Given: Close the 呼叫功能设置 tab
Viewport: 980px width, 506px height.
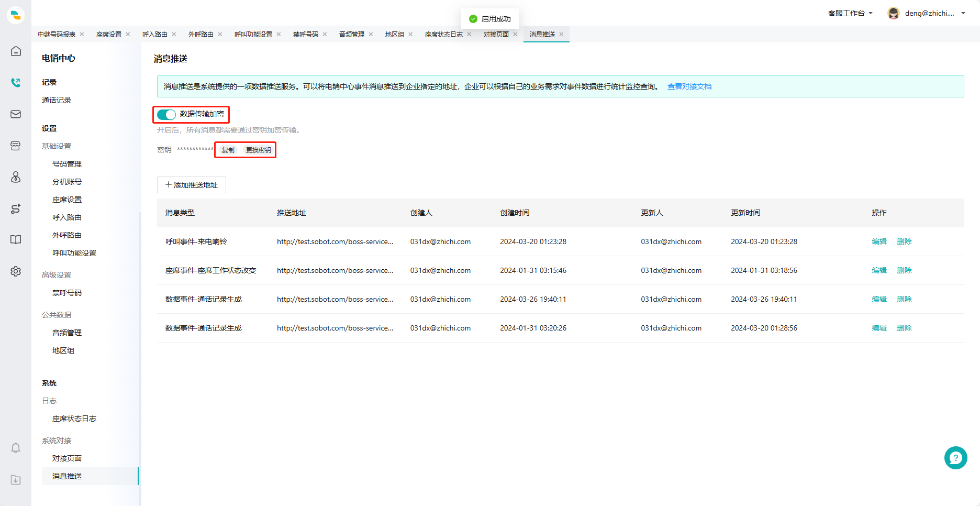Looking at the screenshot, I should point(279,34).
